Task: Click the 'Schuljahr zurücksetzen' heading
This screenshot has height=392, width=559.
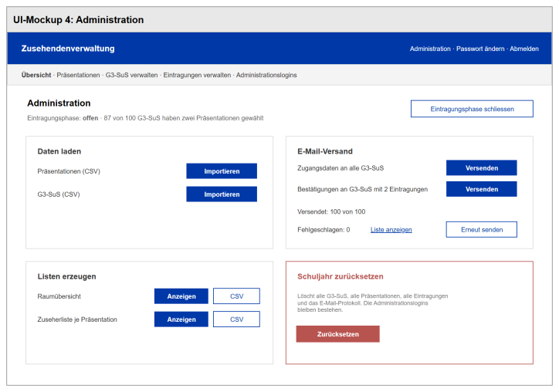Action: pos(340,276)
